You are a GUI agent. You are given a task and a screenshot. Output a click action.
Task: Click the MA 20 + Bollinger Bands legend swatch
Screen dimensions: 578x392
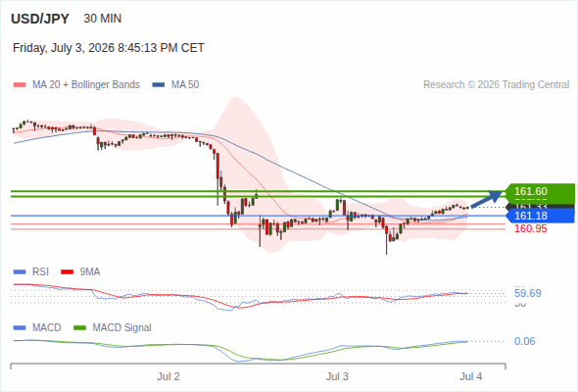pos(20,85)
